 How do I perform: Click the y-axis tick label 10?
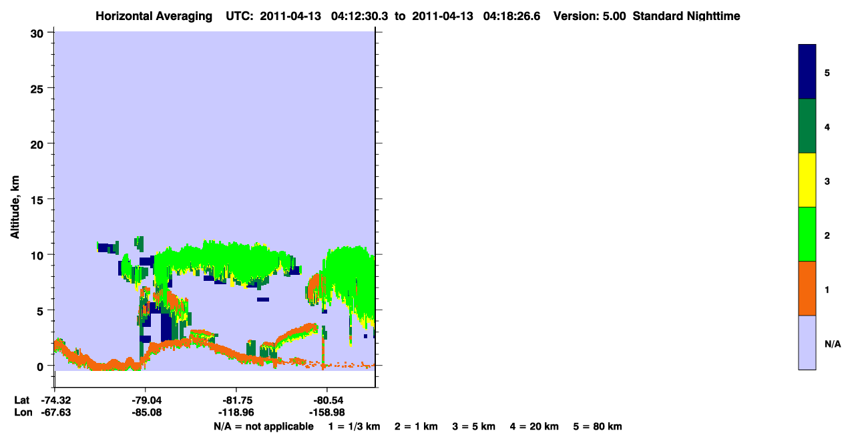[x=39, y=255]
